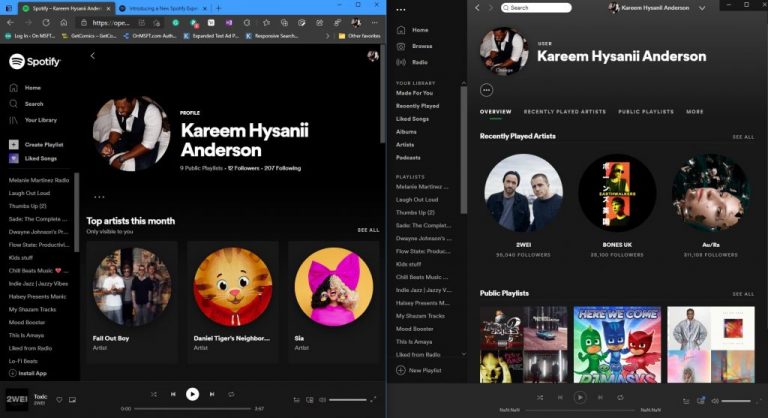Toggle shuffle in web player controls
Viewport: 768px width, 418px height.
click(x=153, y=394)
